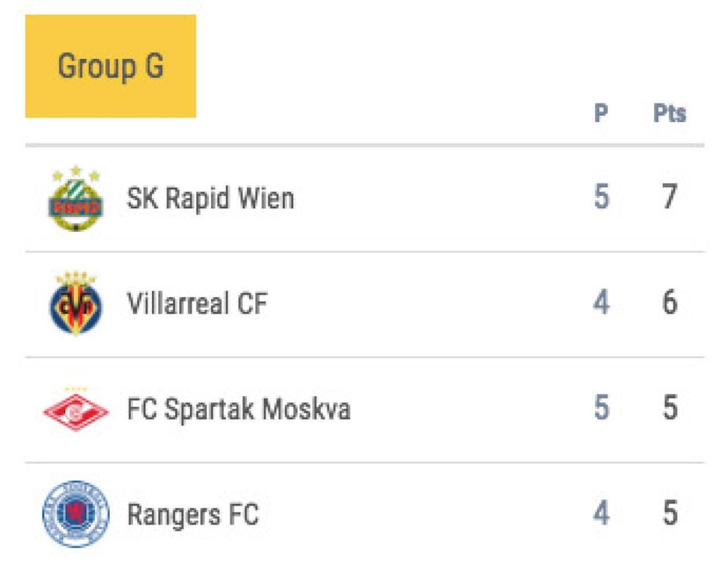This screenshot has height=586, width=728.
Task: Click Villarreal CF's played count 4
Action: (x=601, y=303)
